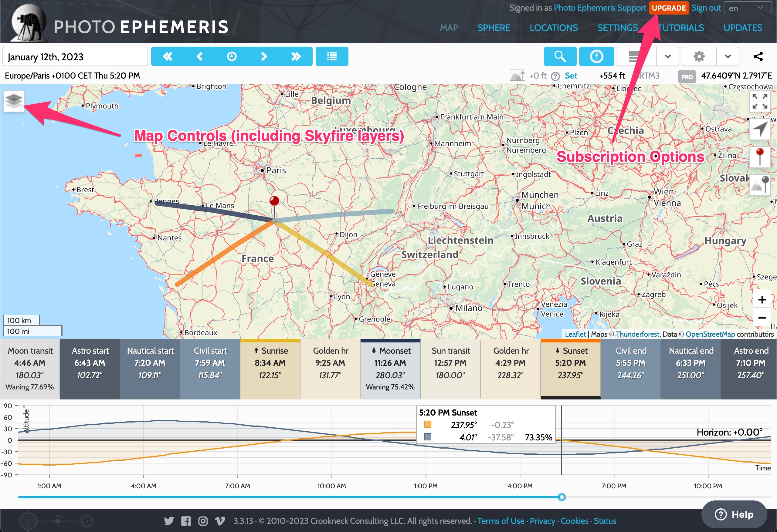Open the elevation help question mark

(x=555, y=76)
